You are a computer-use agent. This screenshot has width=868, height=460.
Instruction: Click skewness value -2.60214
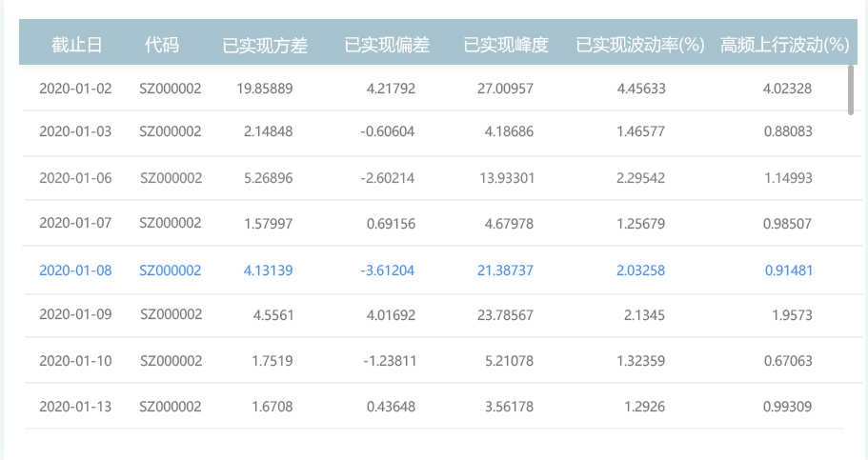coord(388,178)
